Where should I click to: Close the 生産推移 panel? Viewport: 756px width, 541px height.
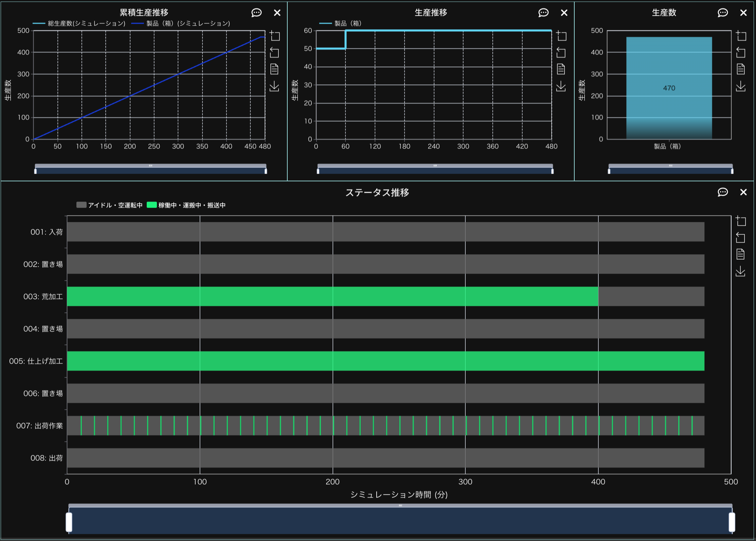click(x=564, y=13)
